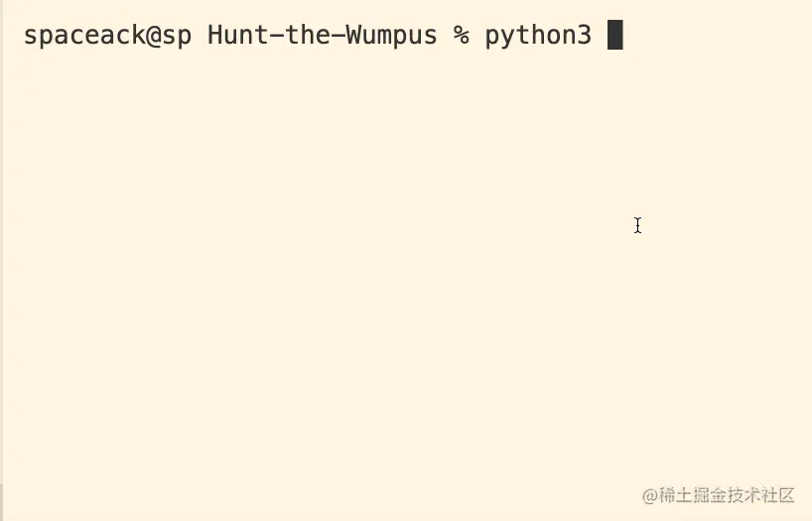Click the spaceack username in the prompt
Viewport: 812px width, 521px height.
point(85,35)
